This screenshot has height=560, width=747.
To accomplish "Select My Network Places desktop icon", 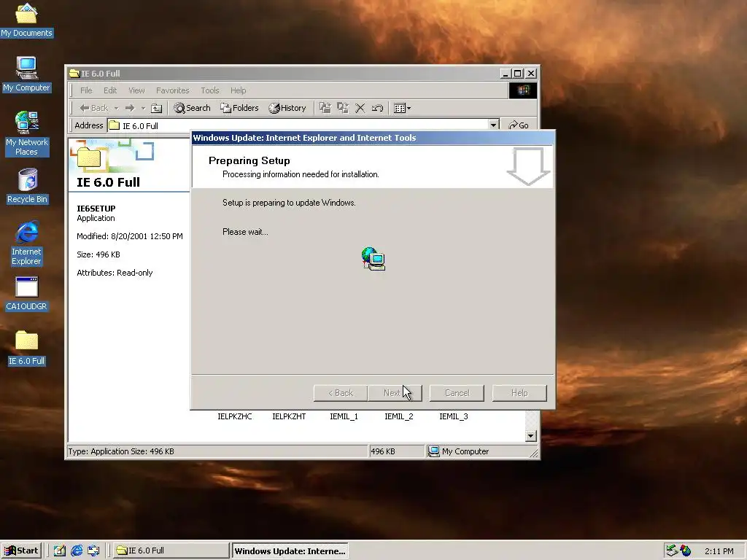I will [26, 133].
